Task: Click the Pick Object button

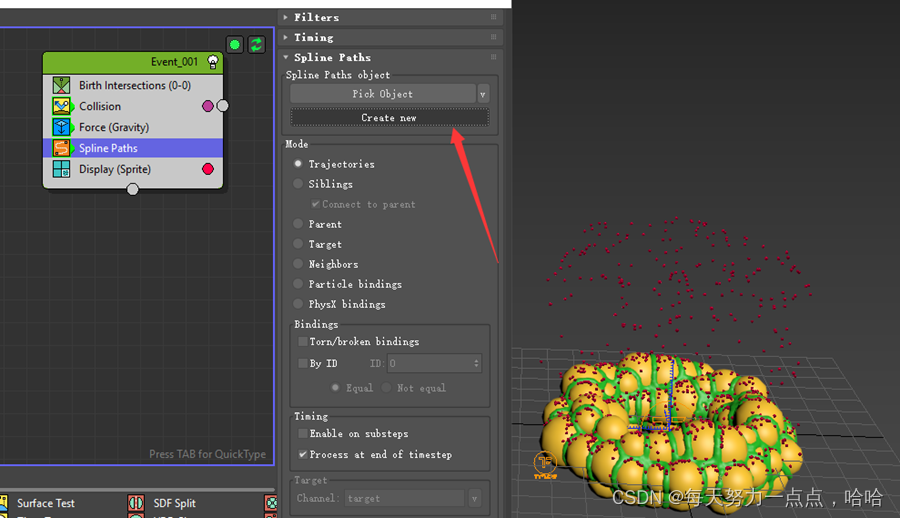Action: pyautogui.click(x=383, y=94)
